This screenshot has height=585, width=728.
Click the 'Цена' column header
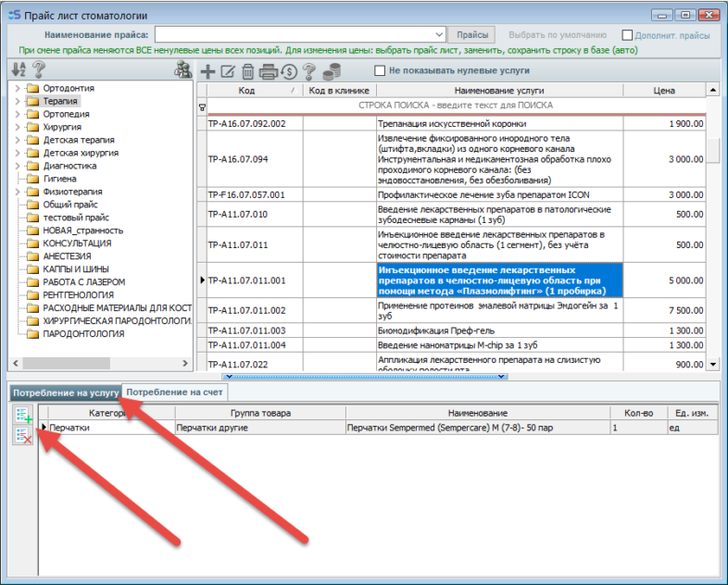point(663,91)
